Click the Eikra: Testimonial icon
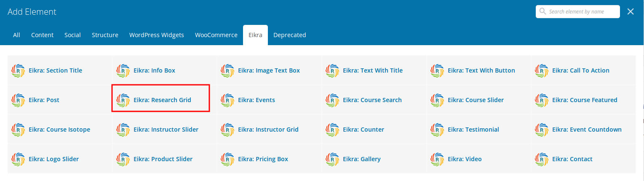This screenshot has width=644, height=181. click(437, 130)
